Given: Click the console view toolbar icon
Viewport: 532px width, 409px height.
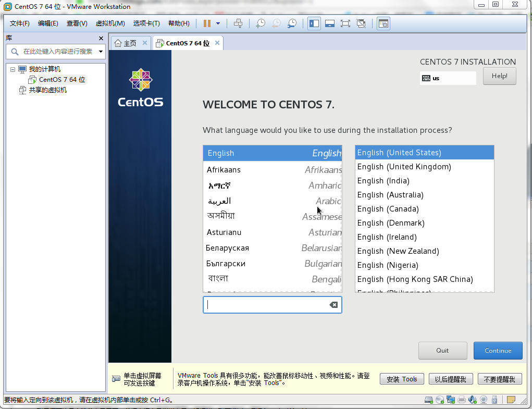Looking at the screenshot, I should pos(383,23).
